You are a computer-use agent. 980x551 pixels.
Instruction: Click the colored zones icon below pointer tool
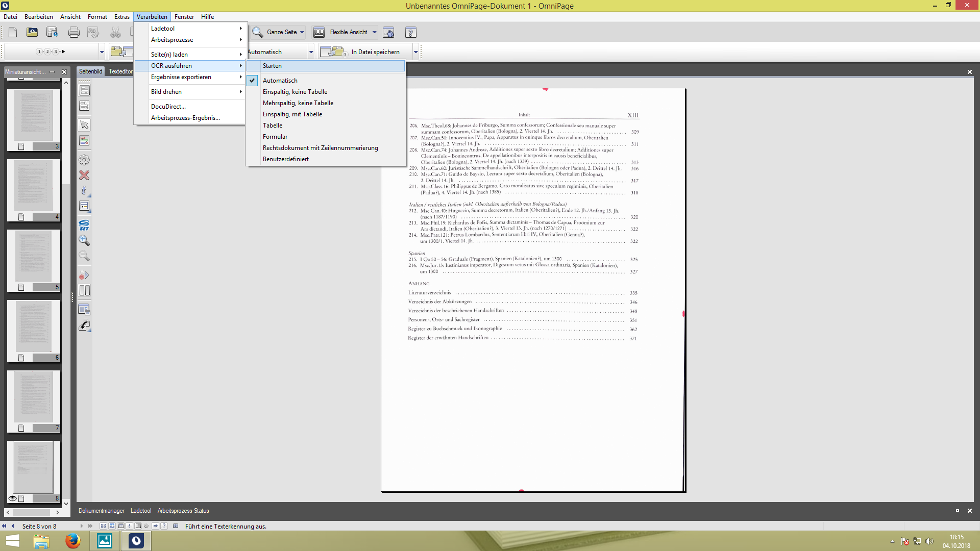pos(84,140)
